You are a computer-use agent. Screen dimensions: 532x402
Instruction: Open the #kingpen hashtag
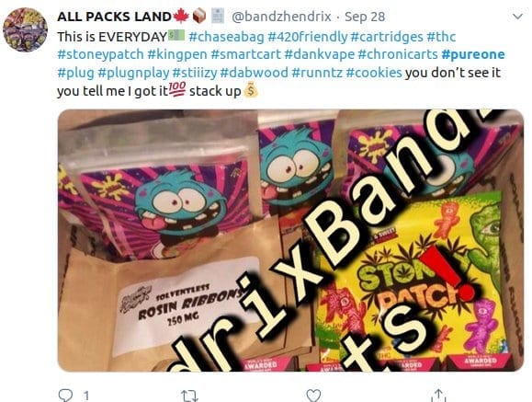click(177, 54)
